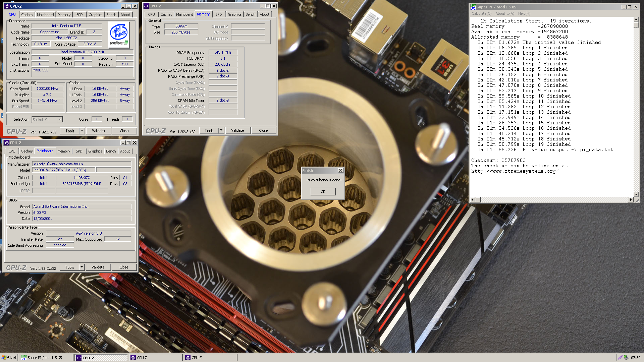Image resolution: width=644 pixels, height=362 pixels.
Task: Expand Tools dropdown arrow in Memory window
Action: click(x=221, y=131)
